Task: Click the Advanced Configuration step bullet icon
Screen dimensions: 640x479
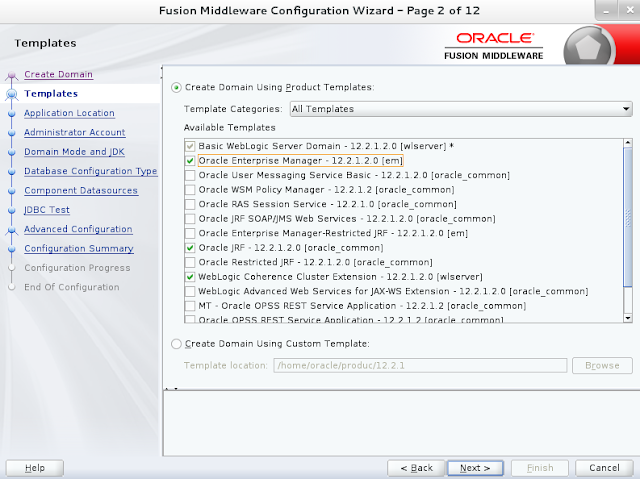Action: [11, 230]
